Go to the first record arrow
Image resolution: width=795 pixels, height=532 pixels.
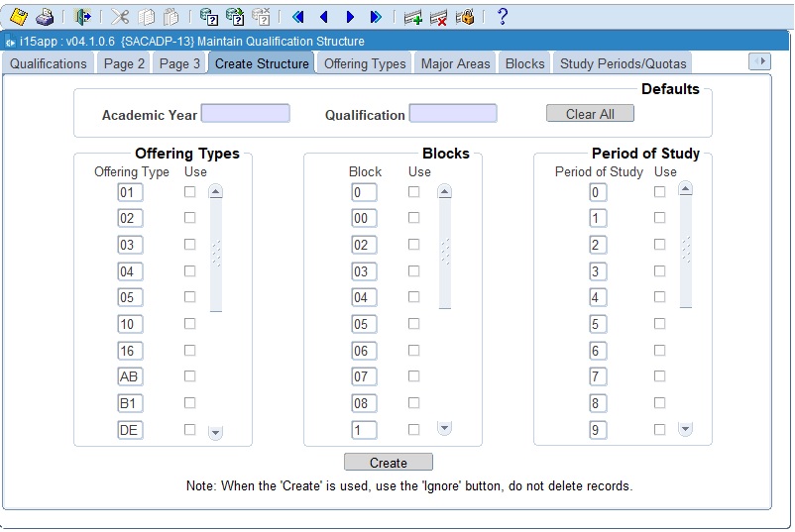297,17
